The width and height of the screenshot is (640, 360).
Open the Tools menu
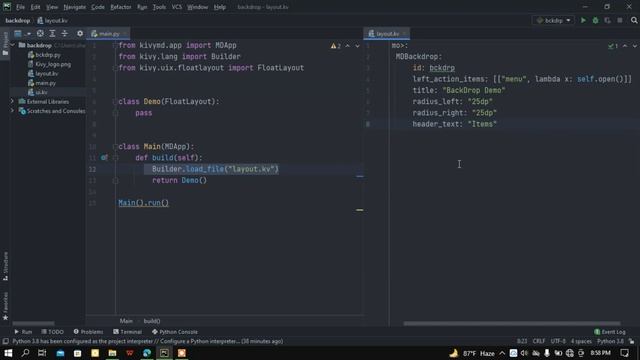[159, 7]
